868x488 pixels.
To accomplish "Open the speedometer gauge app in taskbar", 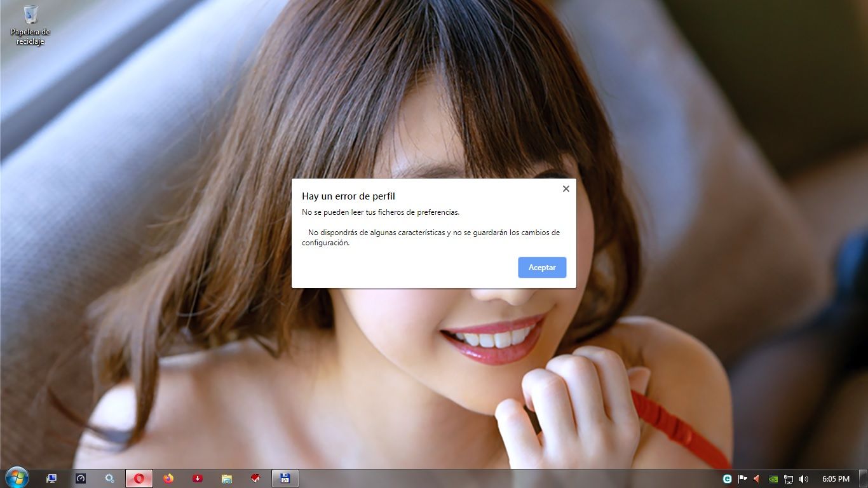I will [x=81, y=478].
